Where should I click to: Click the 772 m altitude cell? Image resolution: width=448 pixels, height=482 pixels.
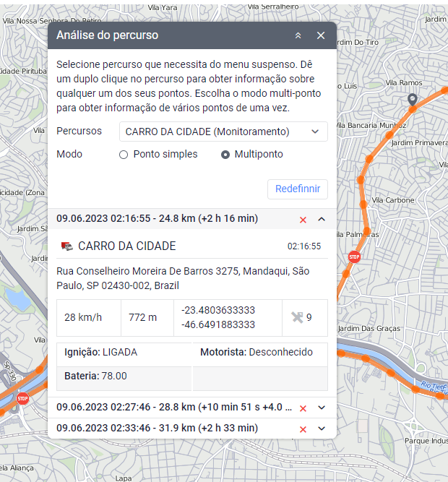[x=147, y=318]
